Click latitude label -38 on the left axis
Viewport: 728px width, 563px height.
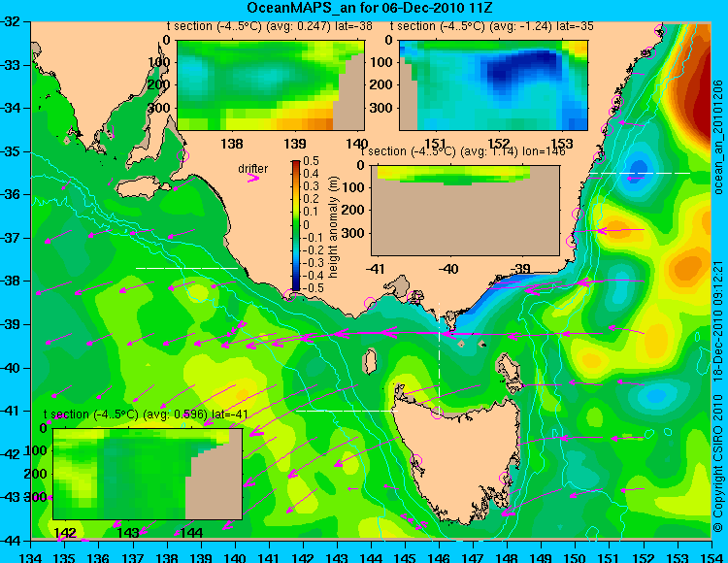point(11,281)
